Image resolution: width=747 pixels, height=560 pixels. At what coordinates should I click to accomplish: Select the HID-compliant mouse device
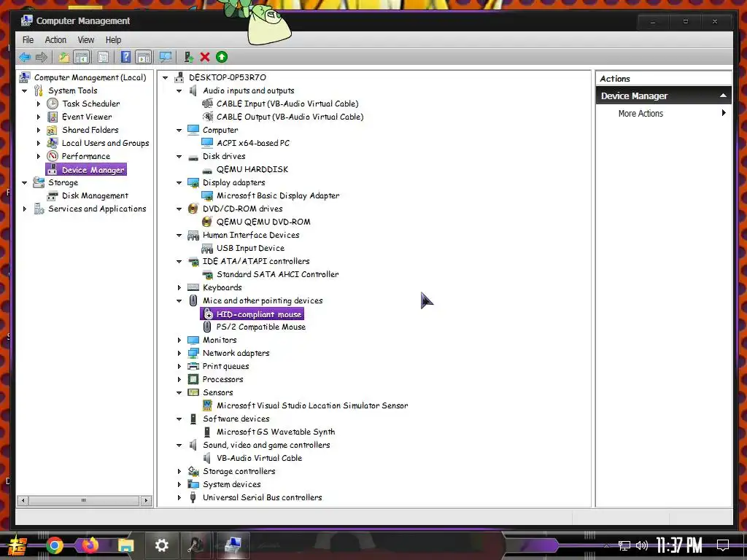coord(259,314)
